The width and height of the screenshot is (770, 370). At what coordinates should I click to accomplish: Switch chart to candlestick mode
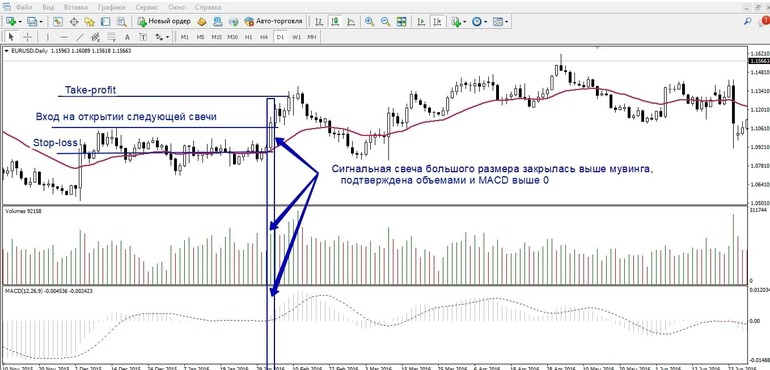coord(335,22)
